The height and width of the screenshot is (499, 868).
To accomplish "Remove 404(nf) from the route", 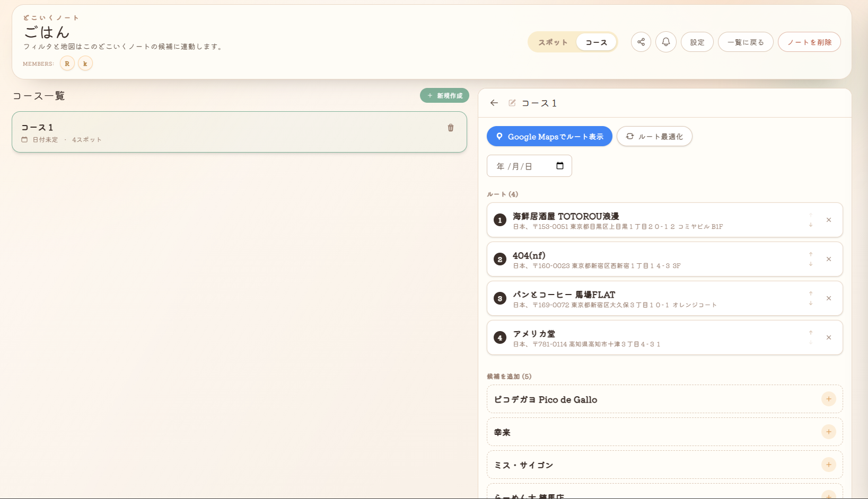I will click(828, 259).
